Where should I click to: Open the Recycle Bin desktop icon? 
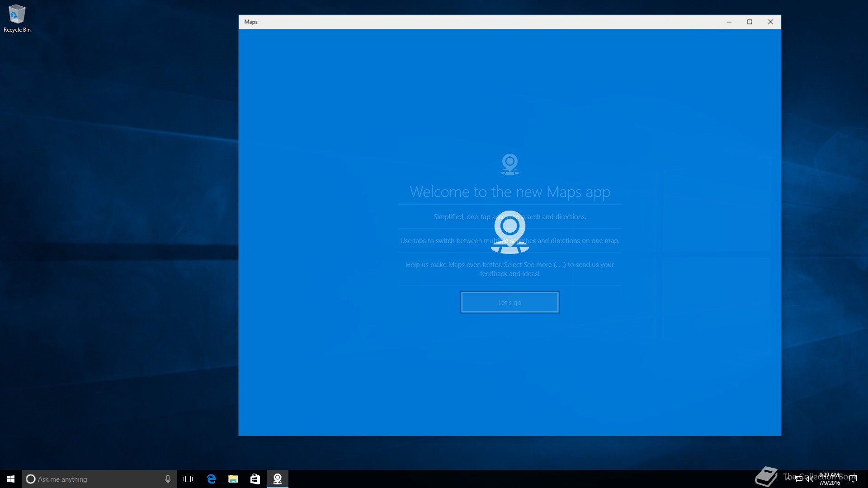pyautogui.click(x=17, y=19)
